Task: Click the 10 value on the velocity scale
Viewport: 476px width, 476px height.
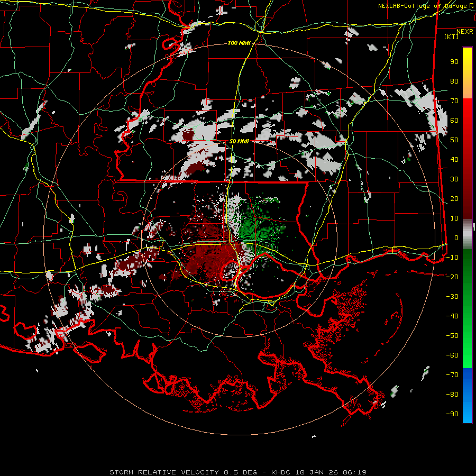Action: (x=454, y=218)
